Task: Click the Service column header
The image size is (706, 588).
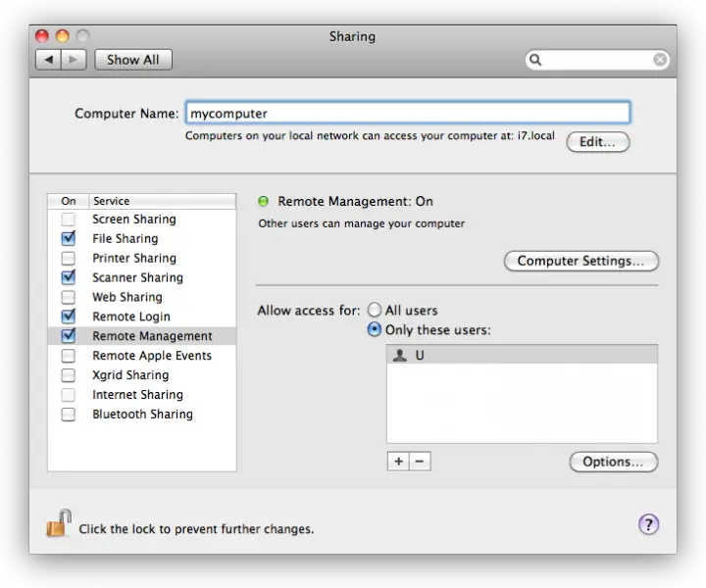Action: [162, 201]
